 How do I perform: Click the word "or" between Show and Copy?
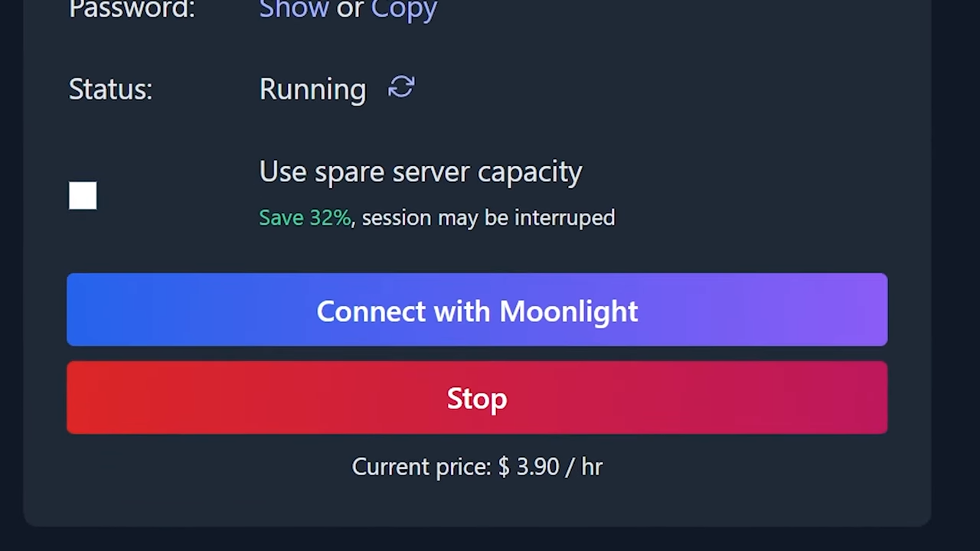click(350, 10)
